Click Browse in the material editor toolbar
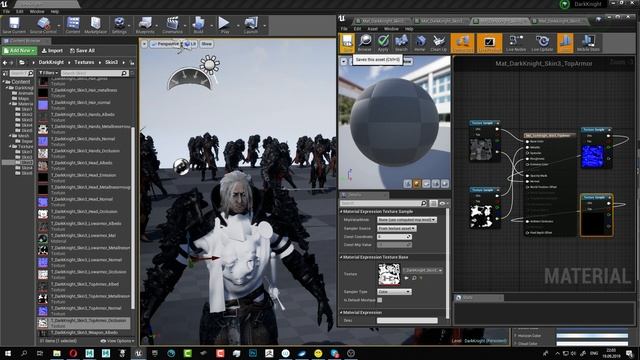This screenshot has height=360, width=640. pos(365,43)
